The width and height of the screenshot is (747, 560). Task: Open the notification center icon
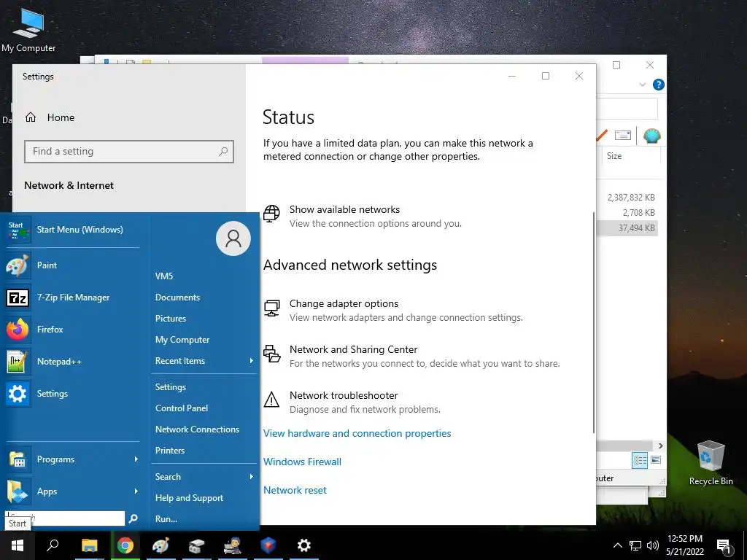724,546
